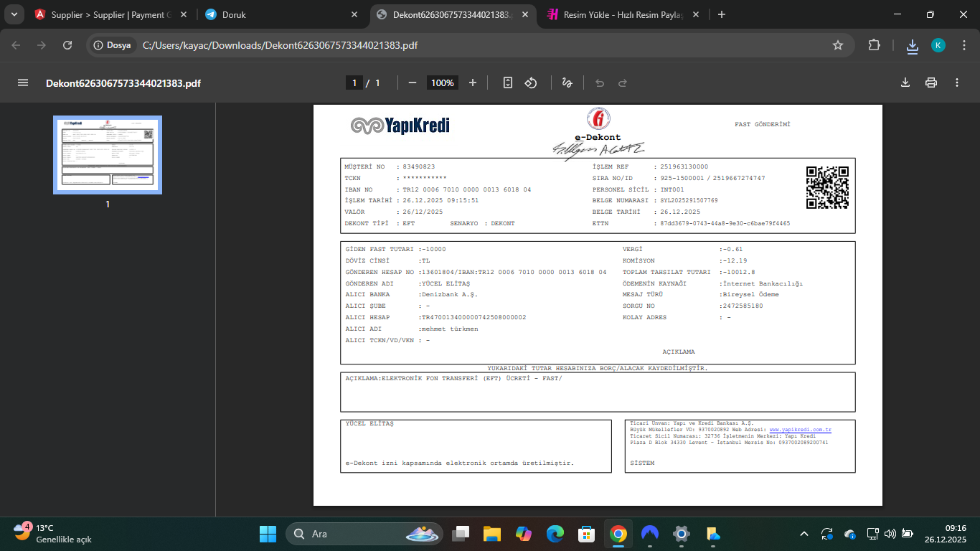The image size is (980, 551).
Task: Click the battery tray icon
Action: (x=908, y=534)
